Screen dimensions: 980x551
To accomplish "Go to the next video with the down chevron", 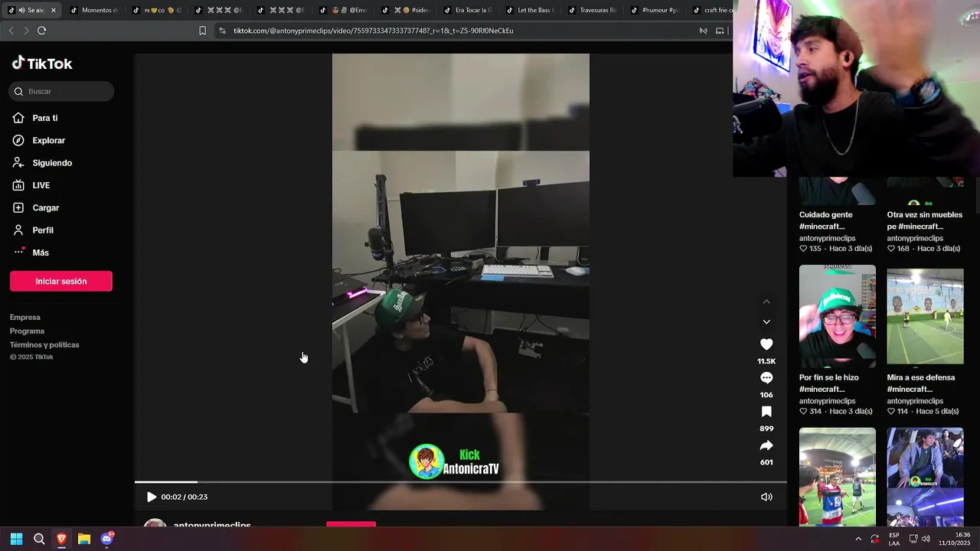I will click(766, 321).
